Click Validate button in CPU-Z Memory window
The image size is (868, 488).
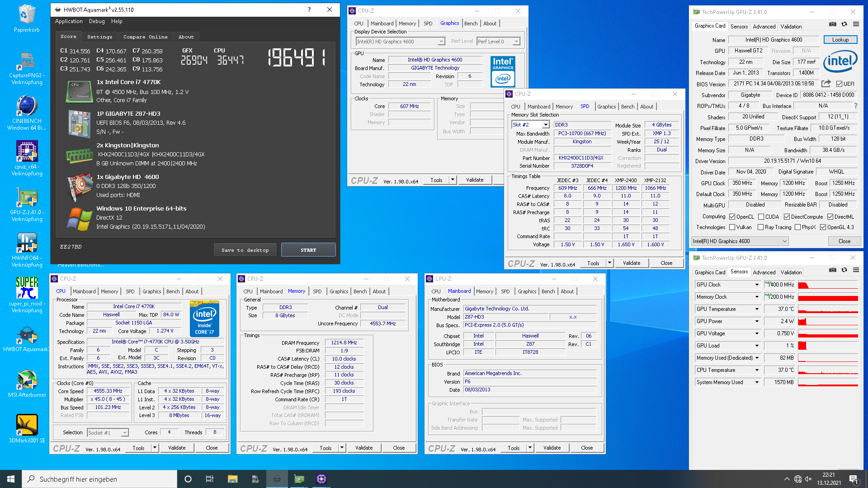click(364, 448)
